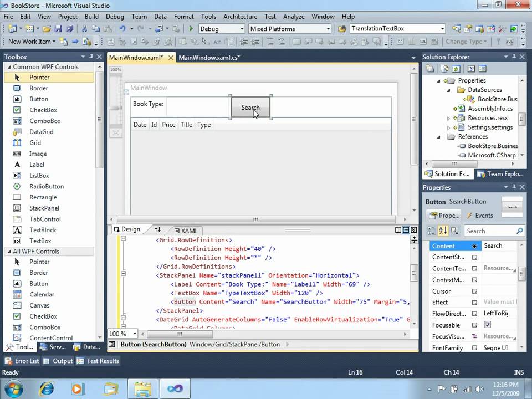Open Windows Media Player from the taskbar
532x399 pixels.
pos(77,388)
